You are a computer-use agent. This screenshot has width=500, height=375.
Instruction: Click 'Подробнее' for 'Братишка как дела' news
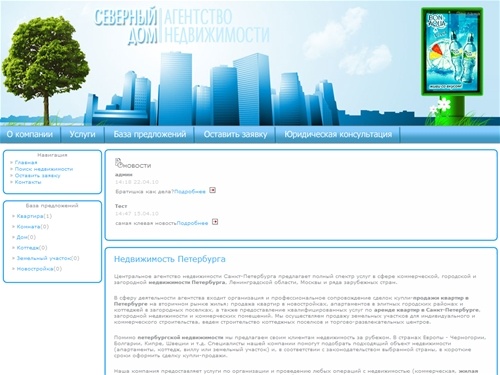click(190, 192)
